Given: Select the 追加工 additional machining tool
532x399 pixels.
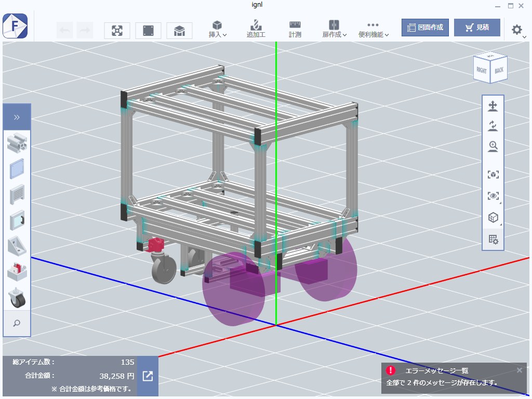Looking at the screenshot, I should [256, 29].
